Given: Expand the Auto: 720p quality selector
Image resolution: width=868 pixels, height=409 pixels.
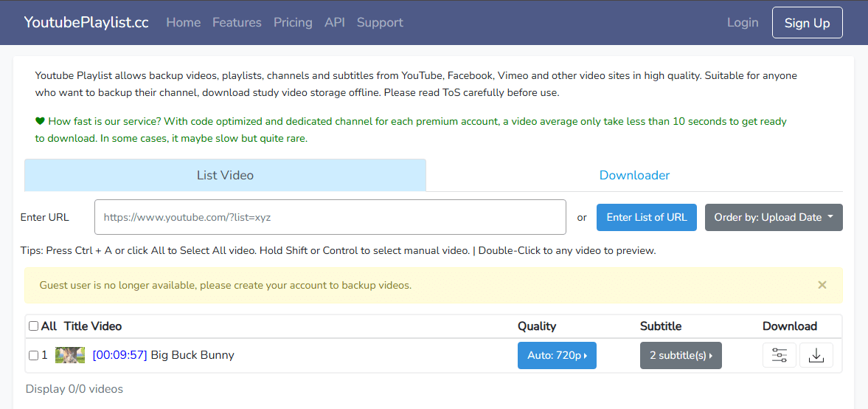Looking at the screenshot, I should tap(557, 355).
